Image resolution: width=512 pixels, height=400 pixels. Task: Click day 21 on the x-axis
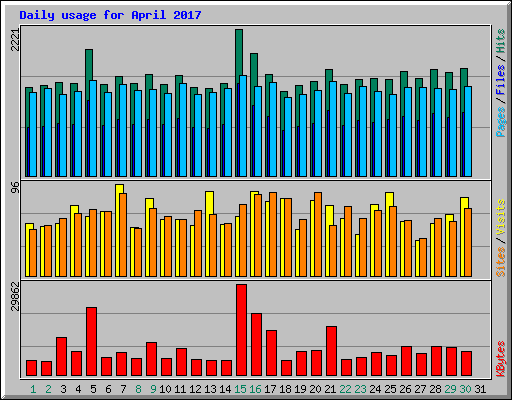click(x=330, y=389)
